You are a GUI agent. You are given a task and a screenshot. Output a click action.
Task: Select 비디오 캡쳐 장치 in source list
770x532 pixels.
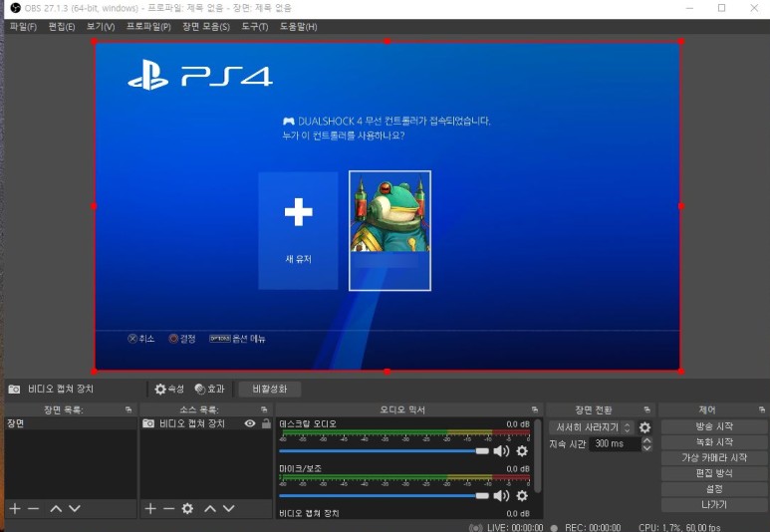click(192, 423)
